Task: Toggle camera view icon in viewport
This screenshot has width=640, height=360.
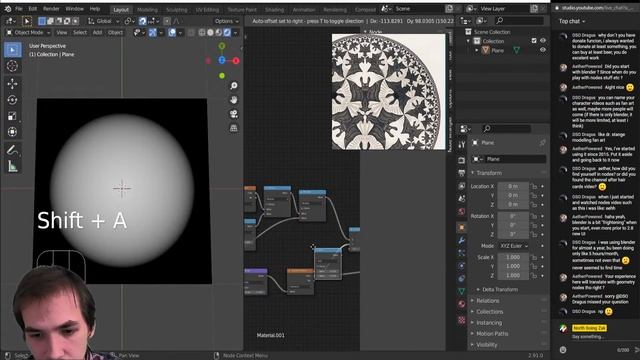Action: point(234,114)
